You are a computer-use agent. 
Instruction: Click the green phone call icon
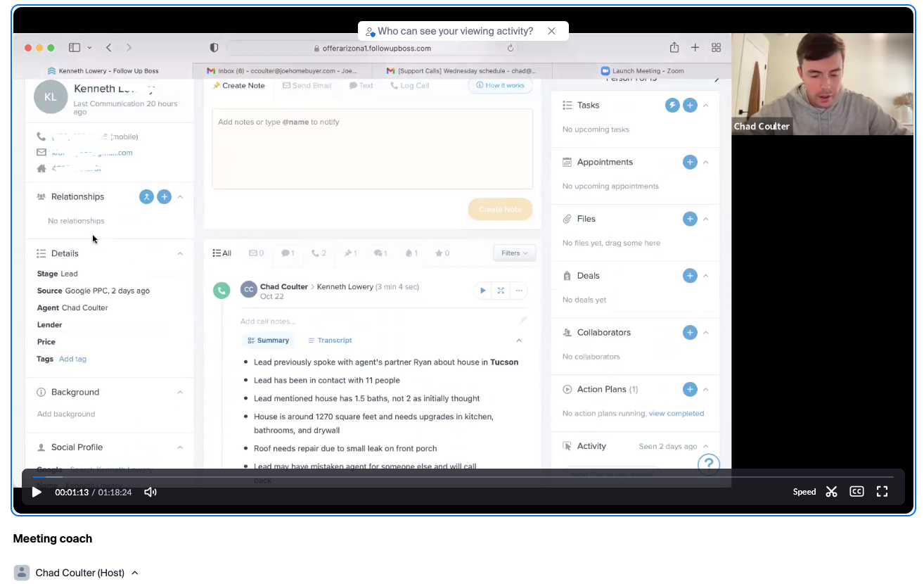(222, 291)
